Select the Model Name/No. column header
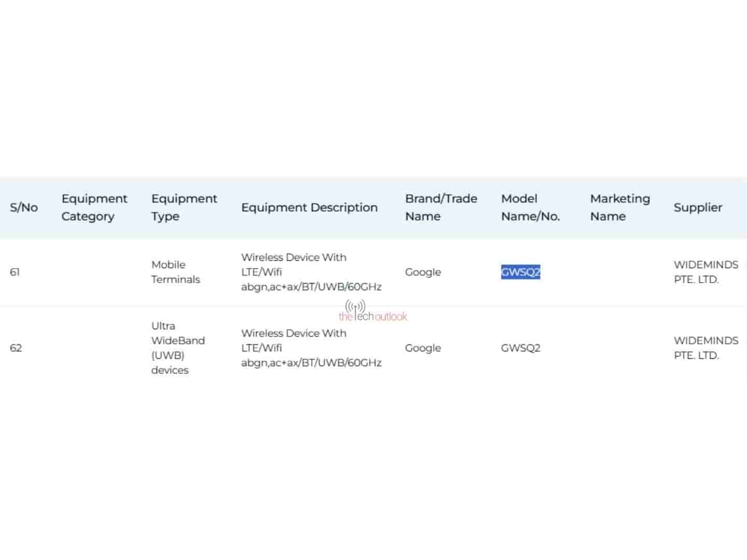This screenshot has width=747, height=560. pyautogui.click(x=530, y=207)
